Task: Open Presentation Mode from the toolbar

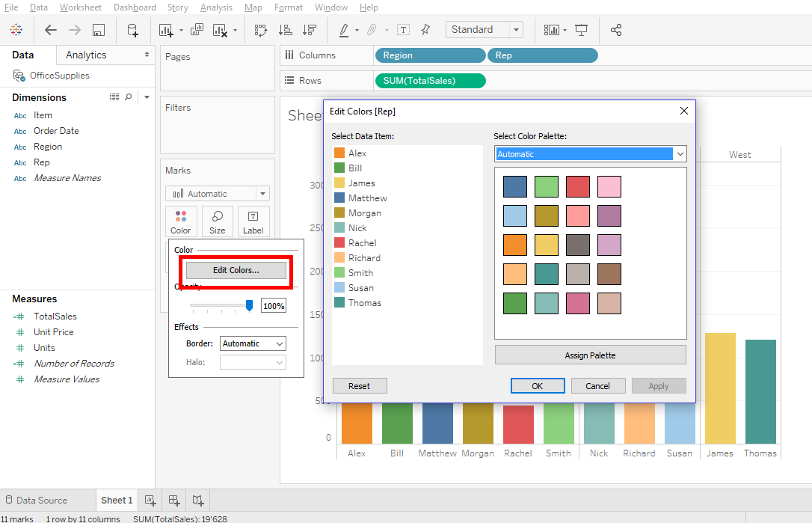Action: [582, 30]
